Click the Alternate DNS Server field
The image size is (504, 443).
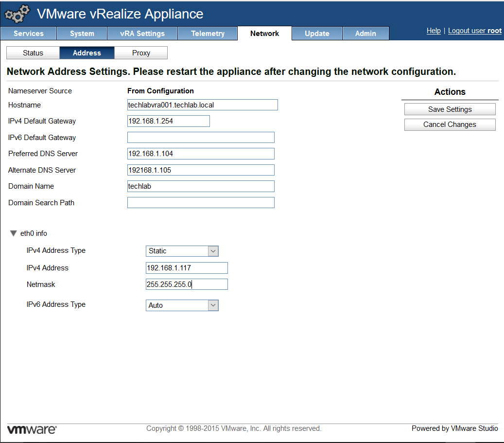pos(201,170)
